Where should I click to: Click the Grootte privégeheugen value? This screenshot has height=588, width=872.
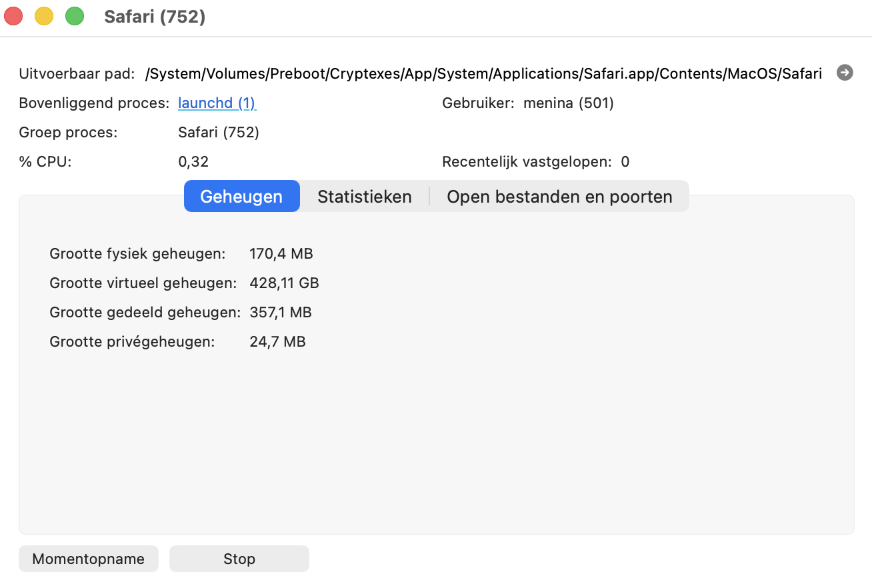277,341
